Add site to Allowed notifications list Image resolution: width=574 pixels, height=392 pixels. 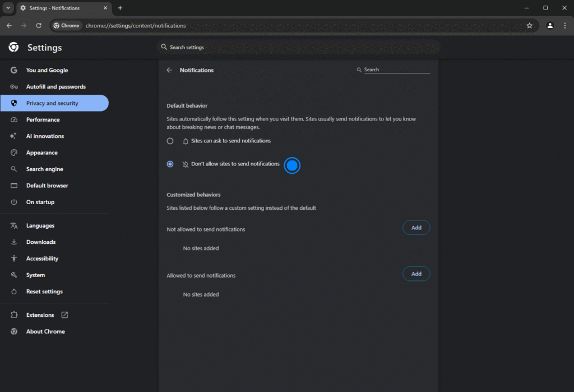[416, 274]
